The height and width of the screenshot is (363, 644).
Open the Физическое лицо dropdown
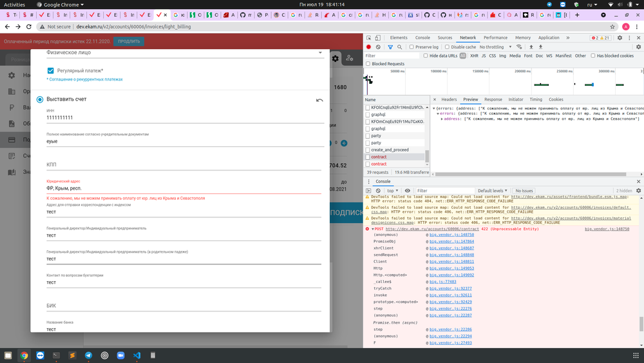pyautogui.click(x=320, y=53)
